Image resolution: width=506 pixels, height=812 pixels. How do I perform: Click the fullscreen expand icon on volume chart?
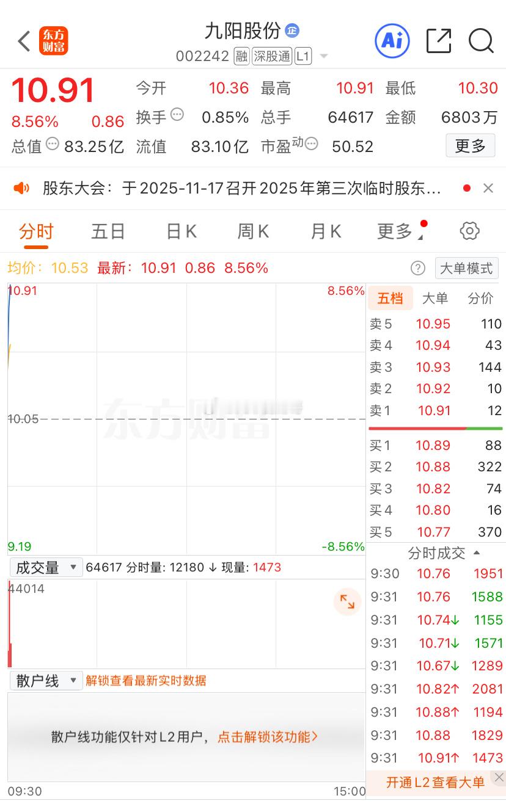(x=348, y=601)
